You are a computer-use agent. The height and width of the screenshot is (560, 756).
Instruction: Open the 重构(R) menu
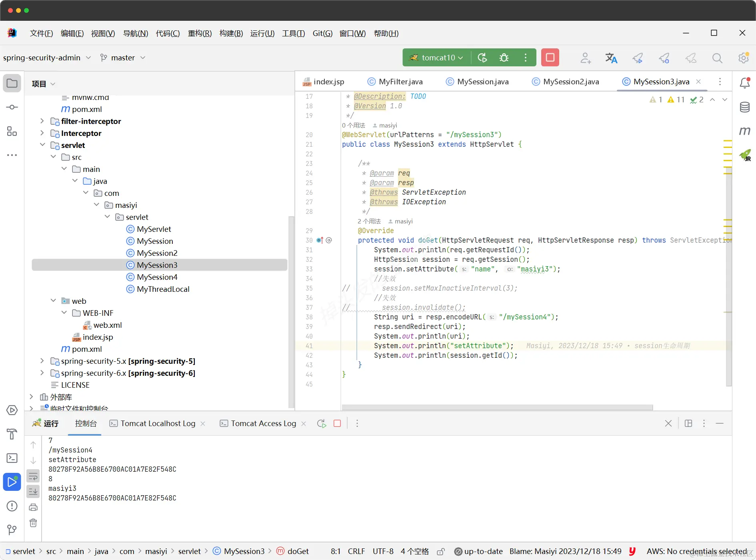pyautogui.click(x=200, y=33)
